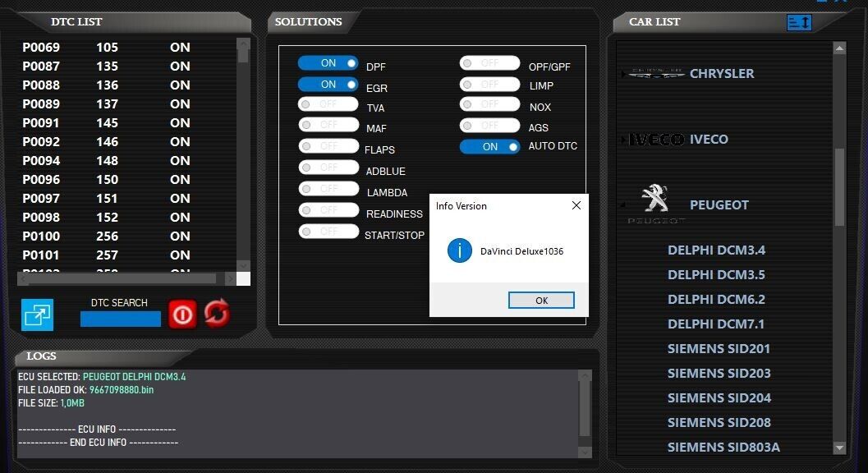
Task: Expand the IVECO brand in car list
Action: pyautogui.click(x=623, y=140)
